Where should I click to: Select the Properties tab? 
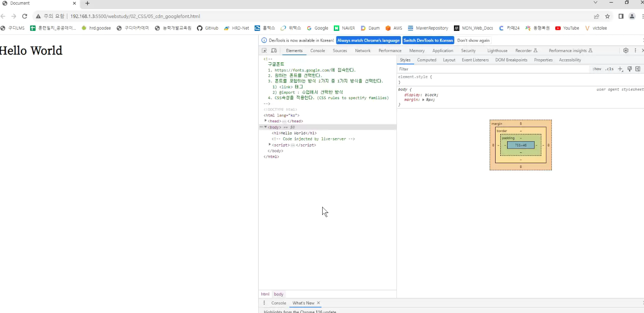[544, 60]
